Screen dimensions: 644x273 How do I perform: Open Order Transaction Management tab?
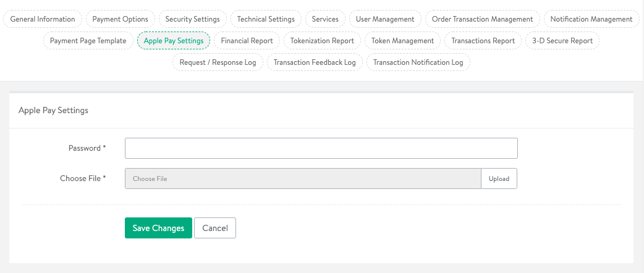click(x=482, y=19)
